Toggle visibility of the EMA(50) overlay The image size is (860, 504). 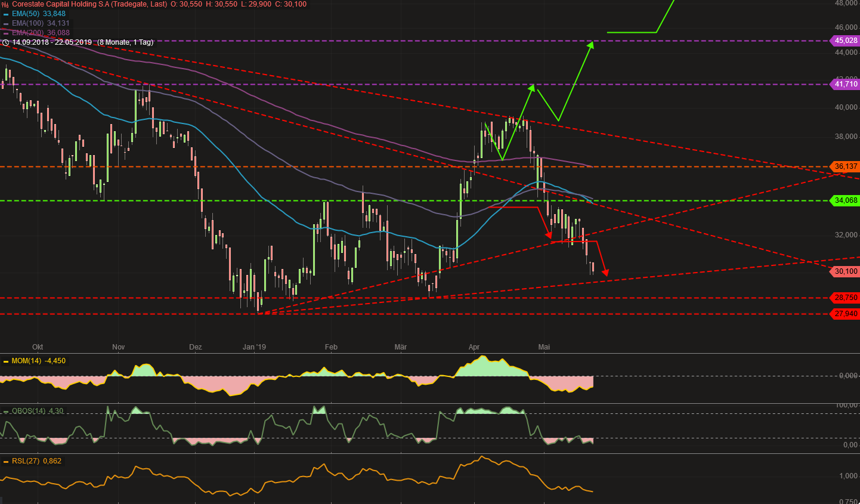point(5,13)
